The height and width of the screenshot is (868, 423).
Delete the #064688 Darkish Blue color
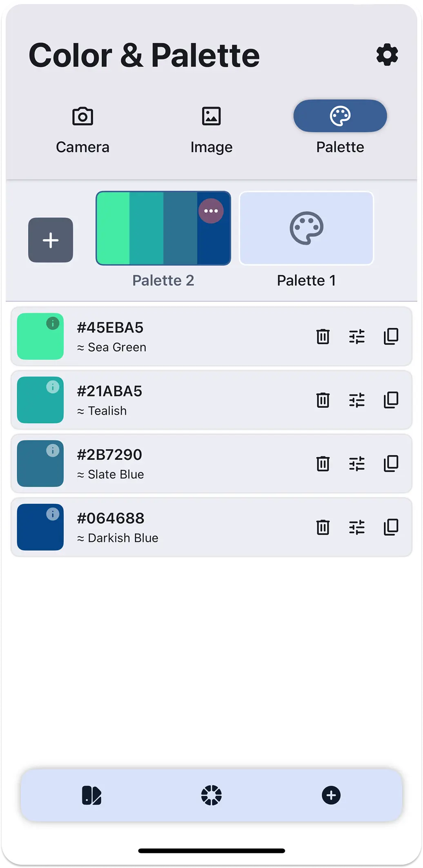pos(323,527)
